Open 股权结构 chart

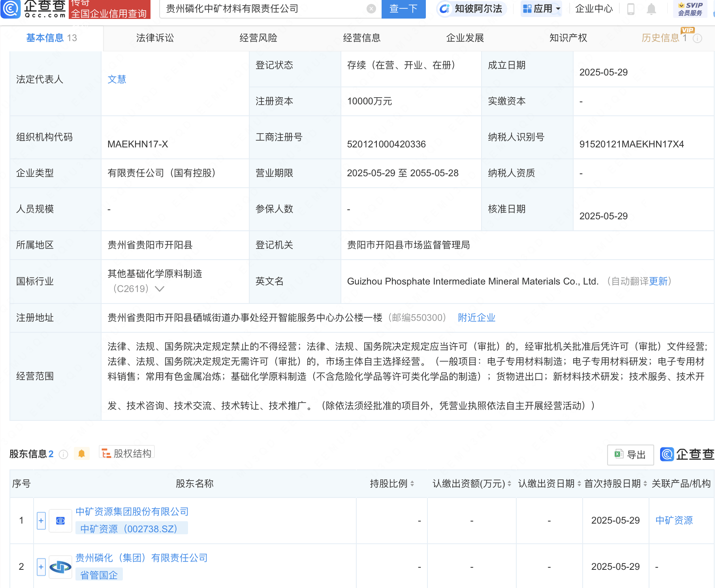[x=127, y=453]
